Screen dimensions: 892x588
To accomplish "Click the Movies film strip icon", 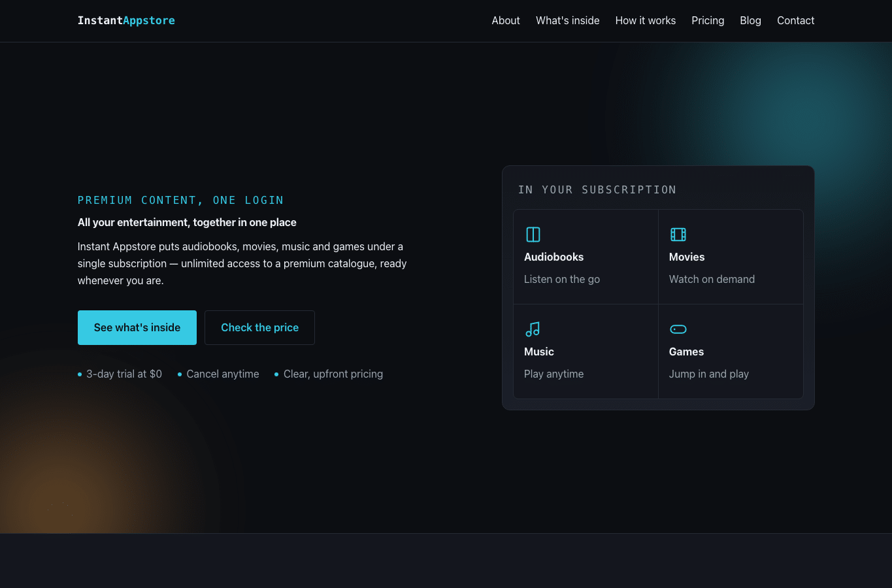I will click(x=678, y=235).
